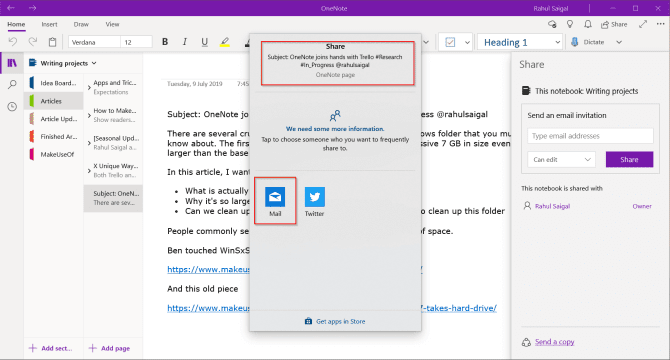Click the Send a copy link
670x360 pixels.
(x=554, y=342)
